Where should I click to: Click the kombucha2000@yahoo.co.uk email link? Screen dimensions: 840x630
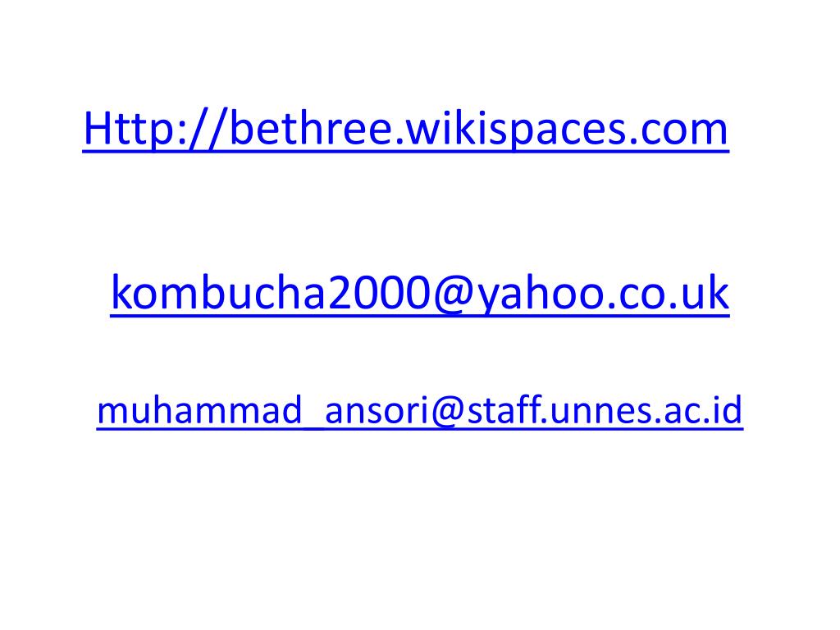[420, 294]
